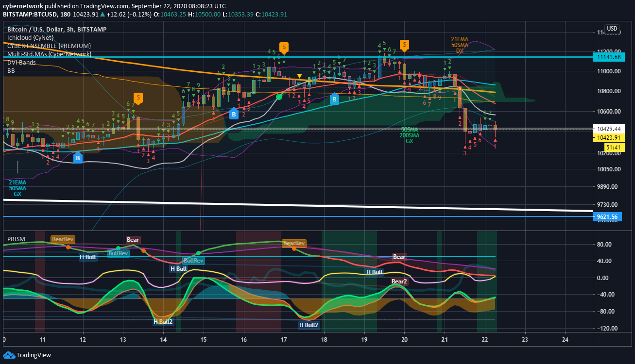
Task: Click the Bear label near date 20 in PRISM
Action: pyautogui.click(x=399, y=256)
